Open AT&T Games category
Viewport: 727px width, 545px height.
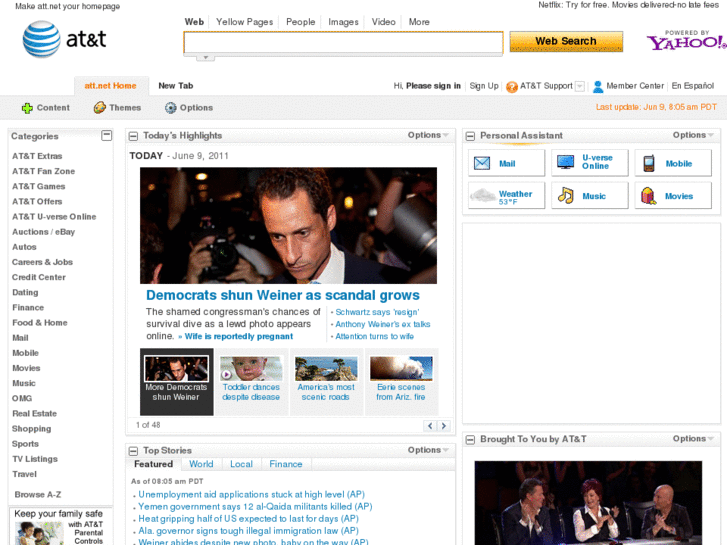(38, 186)
